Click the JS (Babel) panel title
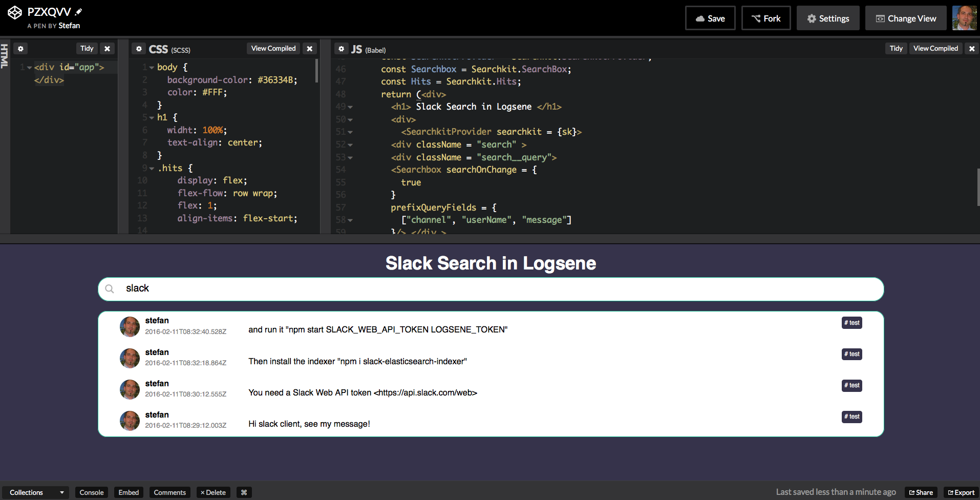This screenshot has width=980, height=500. [369, 49]
